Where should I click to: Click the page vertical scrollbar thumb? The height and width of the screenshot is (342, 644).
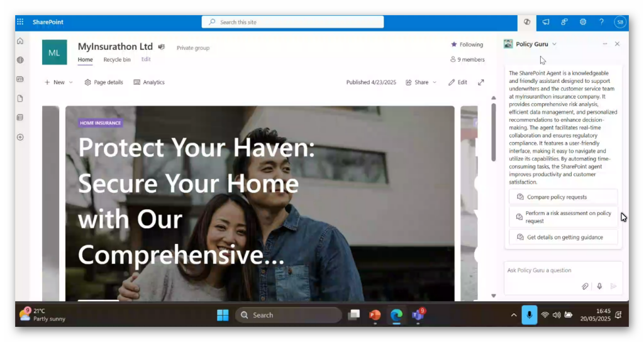(494, 132)
